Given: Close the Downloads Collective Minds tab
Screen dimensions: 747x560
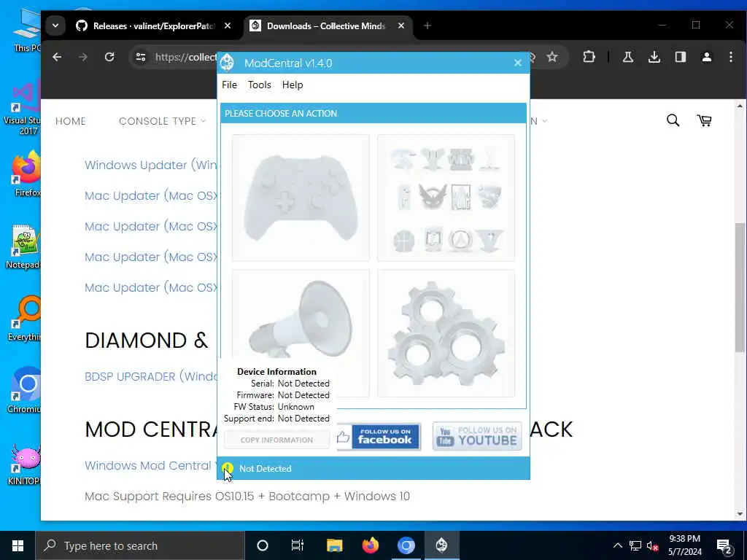Looking at the screenshot, I should pos(401,26).
